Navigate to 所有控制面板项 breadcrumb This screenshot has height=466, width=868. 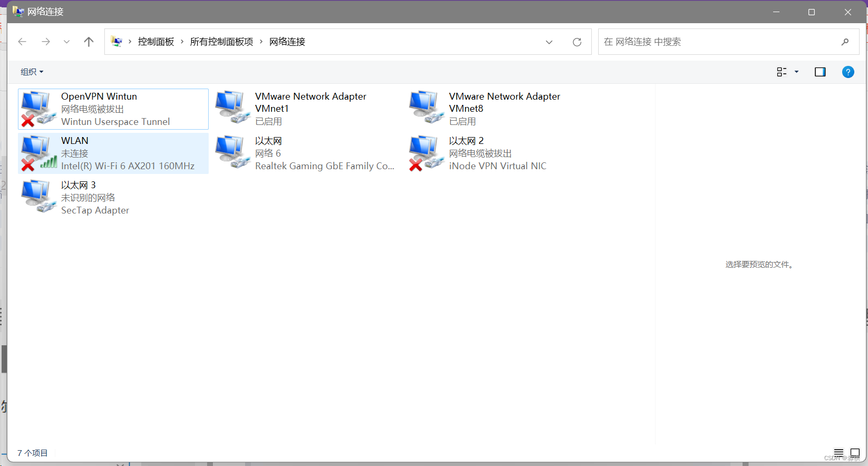point(221,42)
